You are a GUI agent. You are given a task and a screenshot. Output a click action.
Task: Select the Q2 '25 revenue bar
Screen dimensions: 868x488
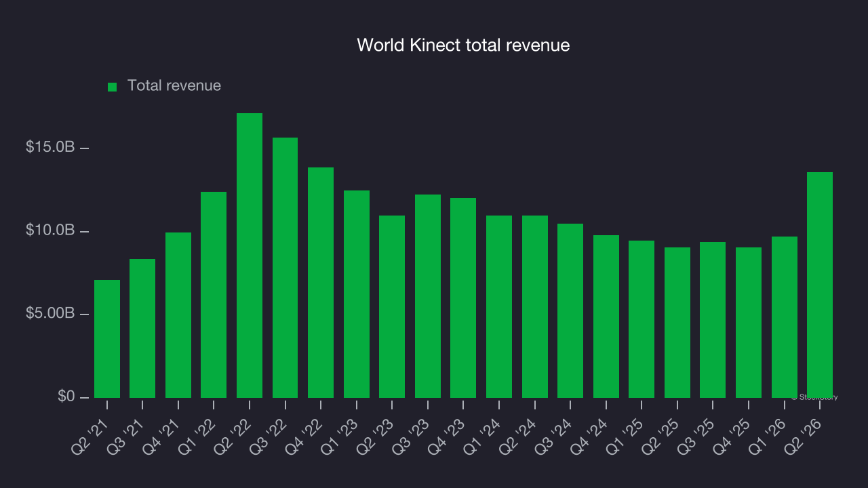pyautogui.click(x=677, y=323)
